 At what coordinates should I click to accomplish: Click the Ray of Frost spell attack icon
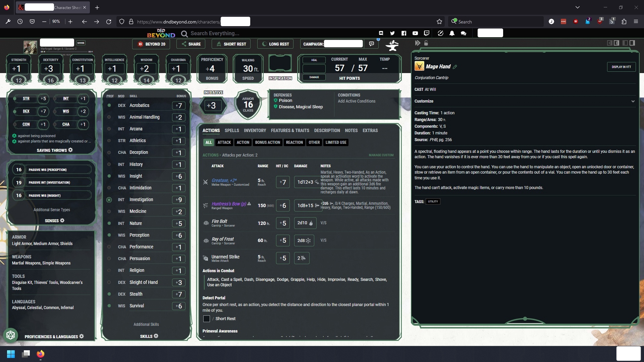click(x=206, y=240)
